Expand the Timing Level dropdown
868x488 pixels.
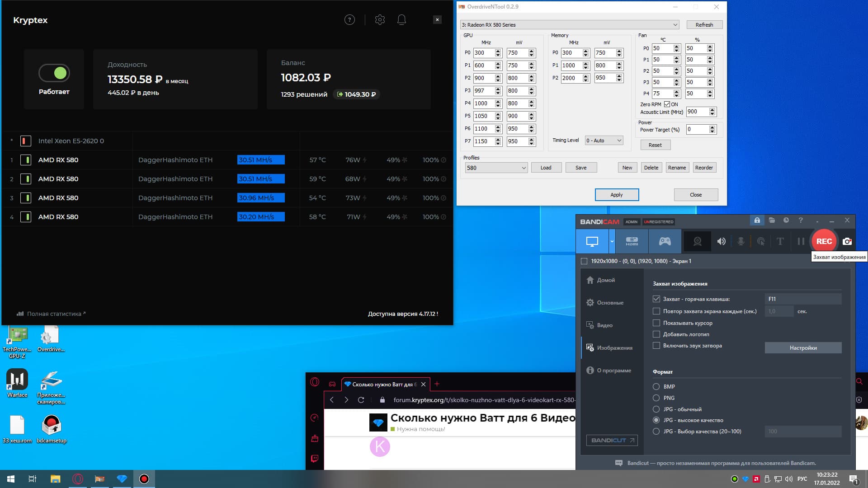point(604,141)
